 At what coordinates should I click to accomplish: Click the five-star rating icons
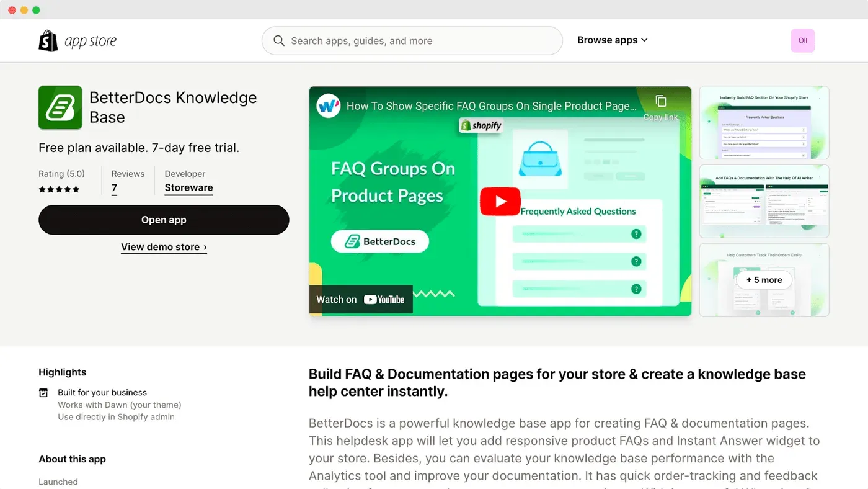[x=59, y=189]
